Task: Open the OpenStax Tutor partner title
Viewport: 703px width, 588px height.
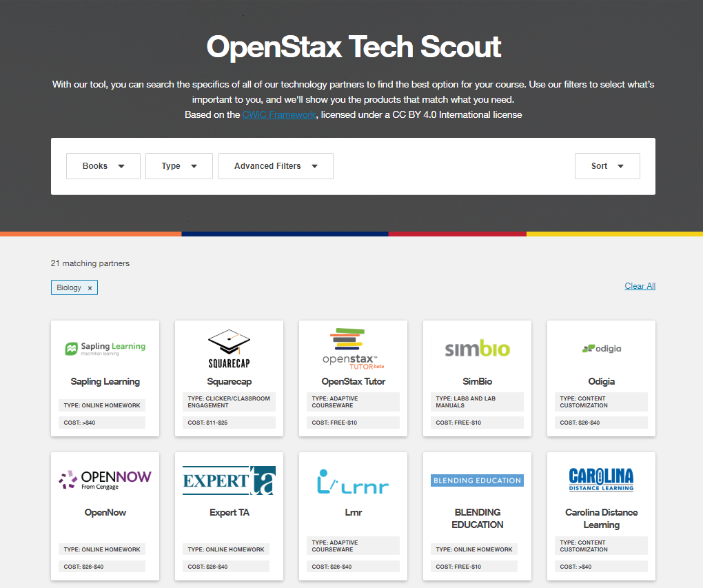Action: [x=354, y=381]
